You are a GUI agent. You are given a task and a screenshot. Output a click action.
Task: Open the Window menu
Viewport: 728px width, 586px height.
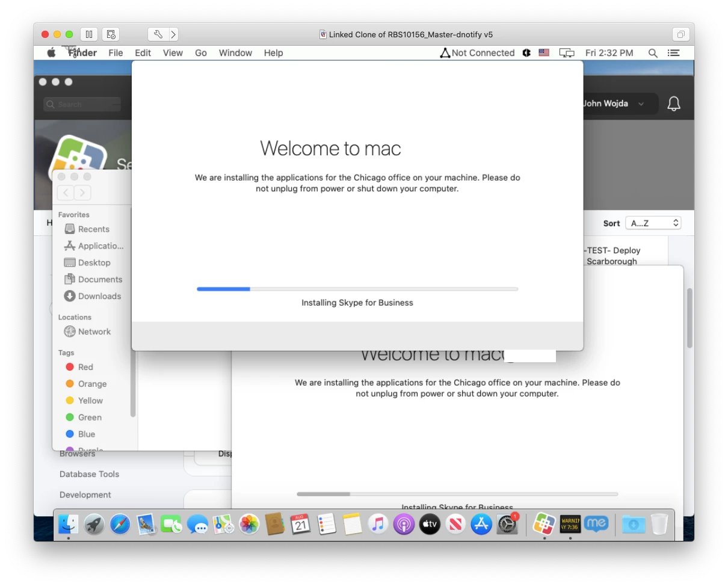[235, 53]
